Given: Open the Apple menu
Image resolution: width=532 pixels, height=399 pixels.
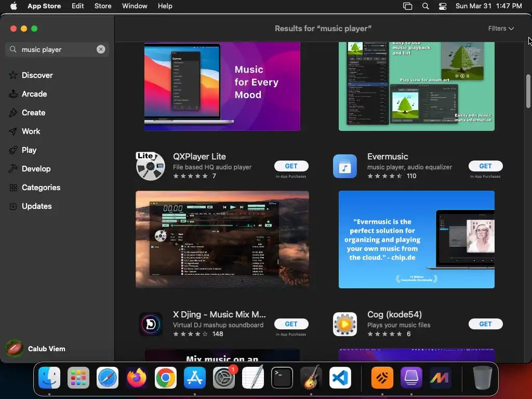Looking at the screenshot, I should 14,6.
